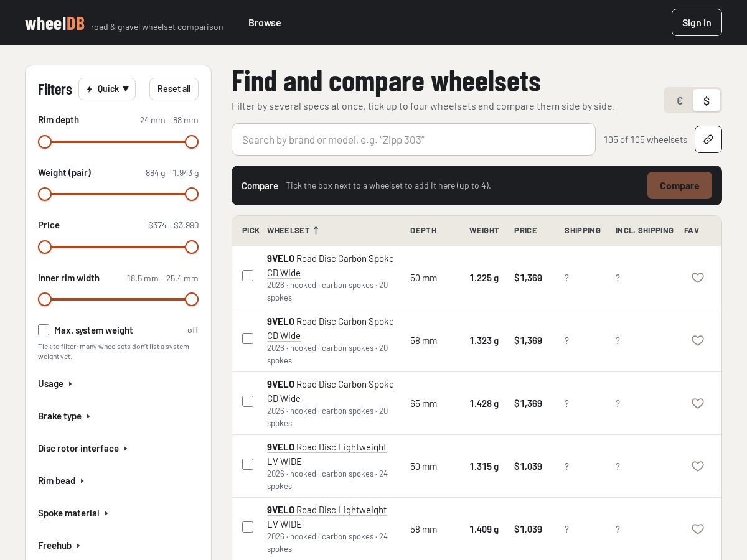Sort table by Weight column
The image size is (747, 560).
point(484,230)
